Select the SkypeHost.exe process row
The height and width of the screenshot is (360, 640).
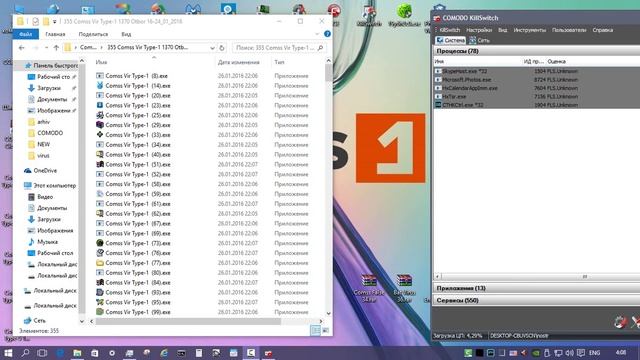[536, 71]
